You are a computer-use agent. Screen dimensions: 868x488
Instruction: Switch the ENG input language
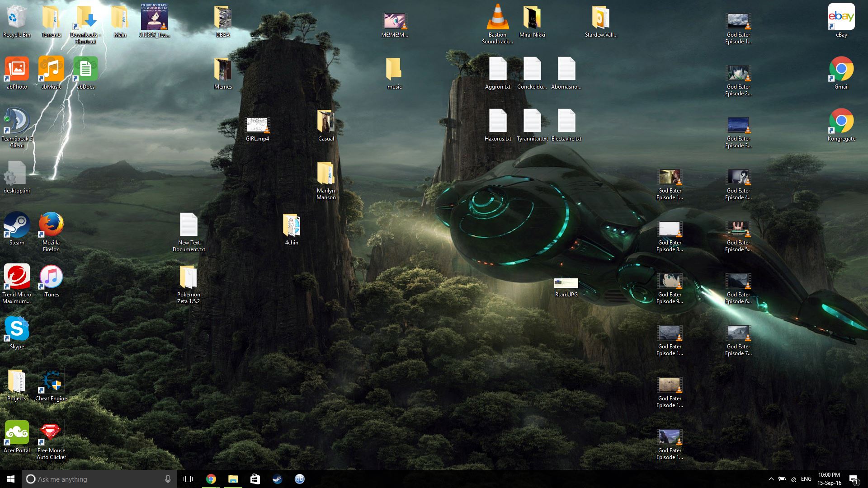[806, 479]
